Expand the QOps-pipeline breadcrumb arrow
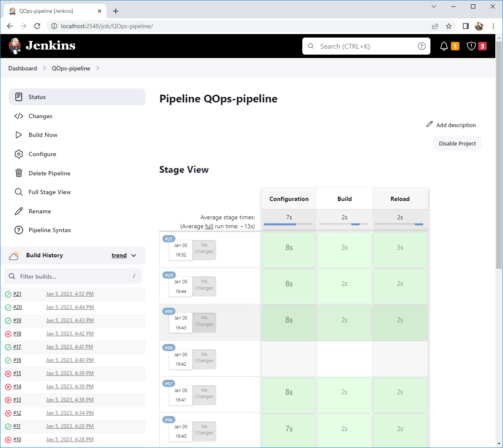Image resolution: width=503 pixels, height=448 pixels. 98,68
